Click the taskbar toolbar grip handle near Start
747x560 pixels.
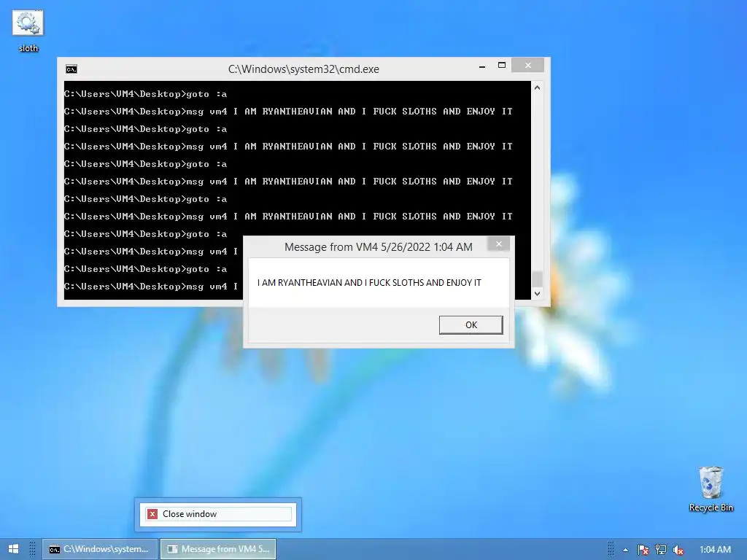click(32, 549)
